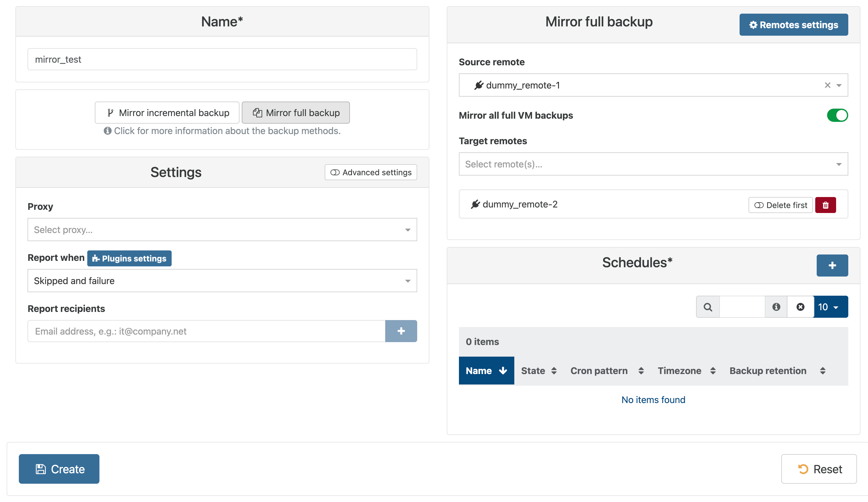Add a schedule with plus button
Image resolution: width=868 pixels, height=502 pixels.
point(832,266)
